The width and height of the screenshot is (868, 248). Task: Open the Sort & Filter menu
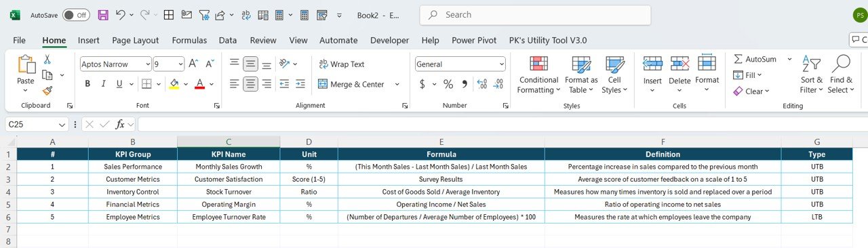(x=811, y=75)
